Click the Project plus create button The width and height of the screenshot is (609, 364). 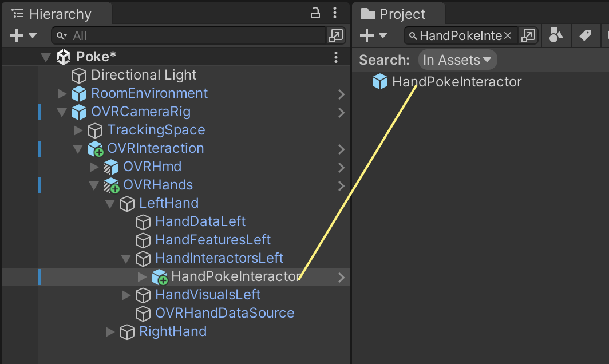pos(367,35)
